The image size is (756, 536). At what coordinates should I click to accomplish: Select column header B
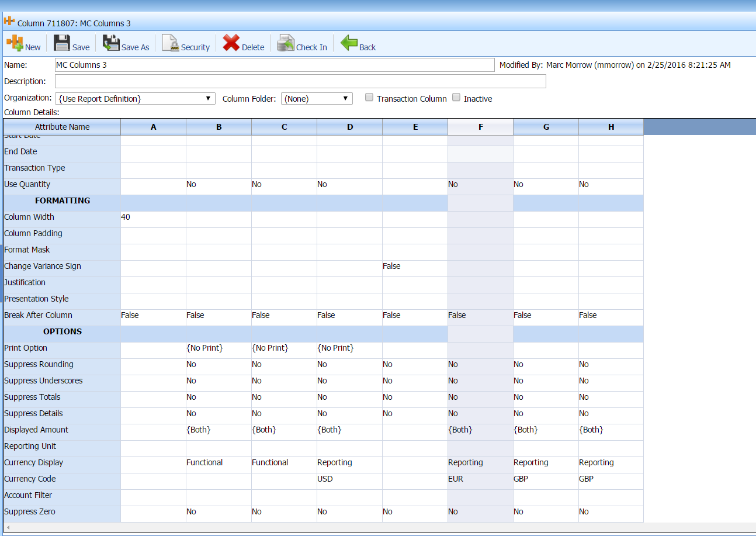click(219, 127)
